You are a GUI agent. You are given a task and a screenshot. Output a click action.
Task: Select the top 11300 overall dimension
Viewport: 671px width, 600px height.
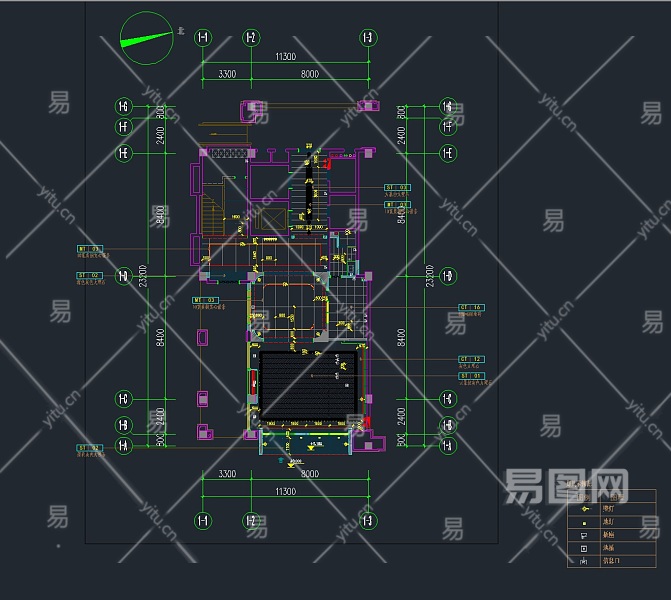point(285,56)
